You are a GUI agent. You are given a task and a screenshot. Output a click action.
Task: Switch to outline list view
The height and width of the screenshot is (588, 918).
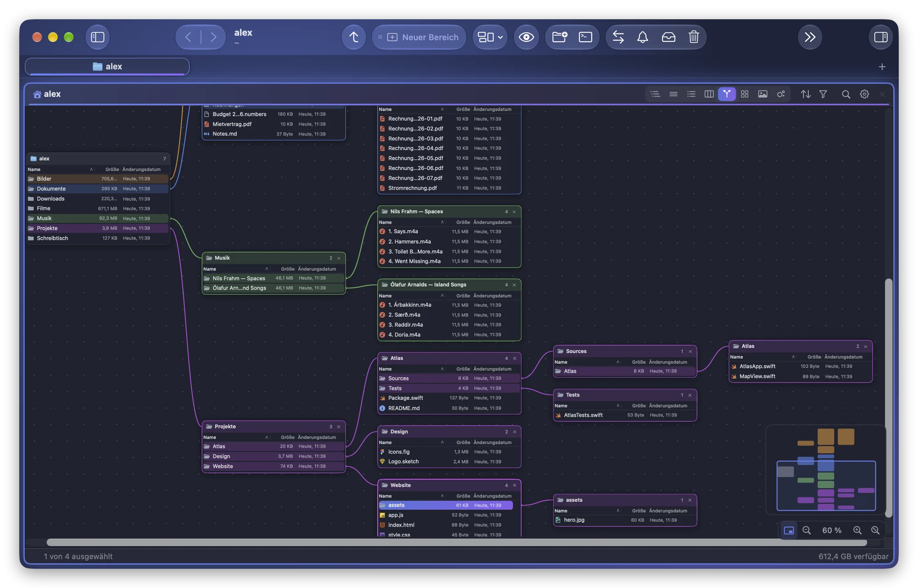[655, 94]
